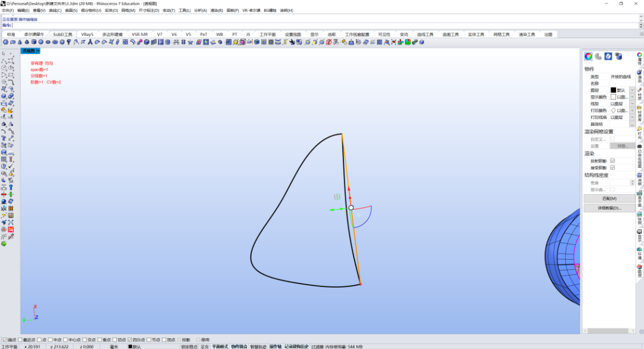
Task: Click the 密度 stepper arrows
Action: tap(632, 182)
